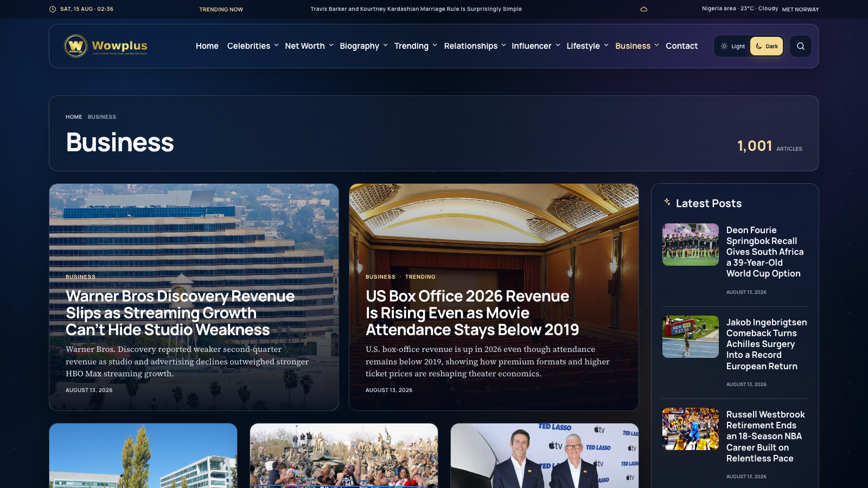Expand the Influencer dropdown chevron
The width and height of the screenshot is (868, 488).
click(558, 46)
